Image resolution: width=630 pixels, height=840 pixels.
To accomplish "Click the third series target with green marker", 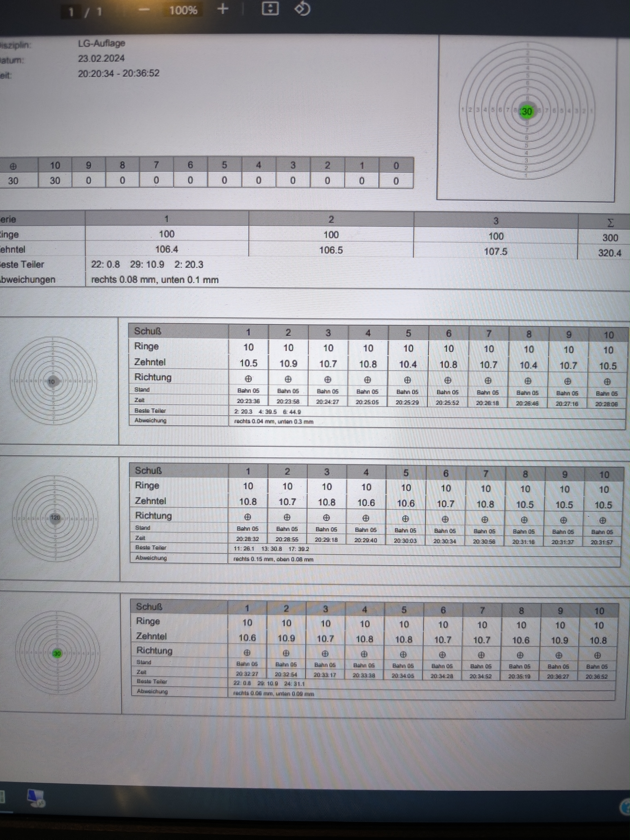I will (x=57, y=653).
